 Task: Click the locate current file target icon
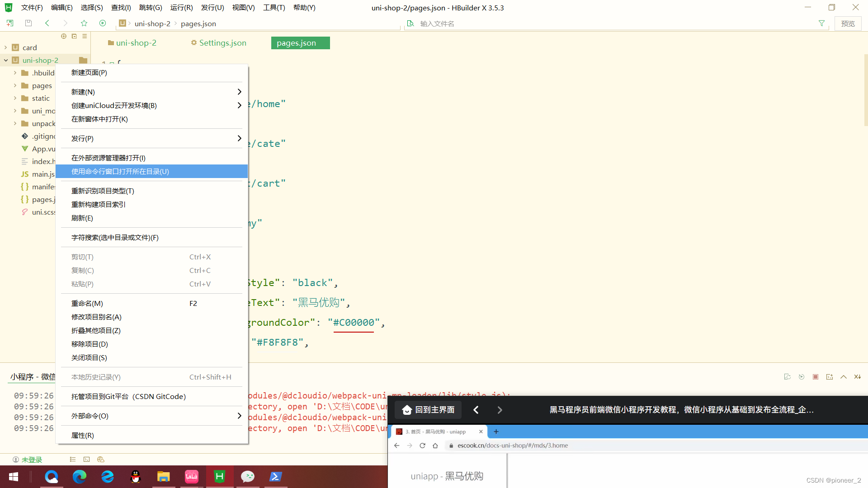(64, 36)
